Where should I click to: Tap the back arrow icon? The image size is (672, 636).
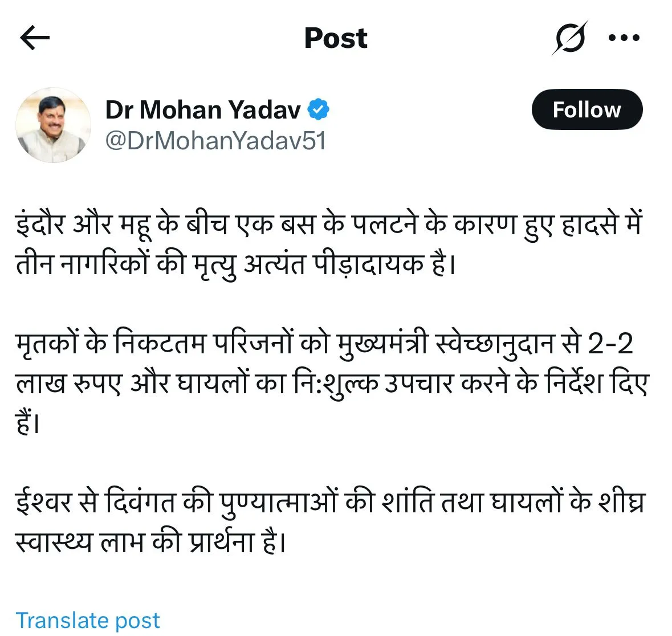[x=35, y=38]
